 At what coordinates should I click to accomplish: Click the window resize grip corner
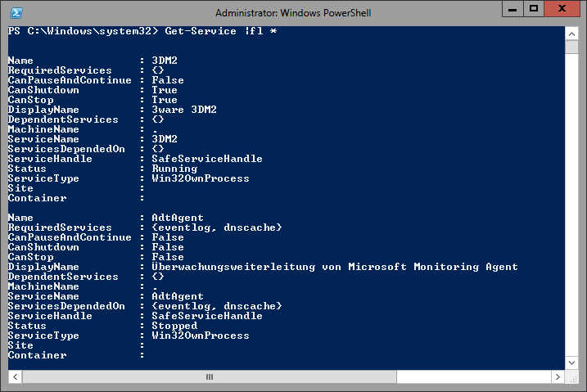(572, 377)
